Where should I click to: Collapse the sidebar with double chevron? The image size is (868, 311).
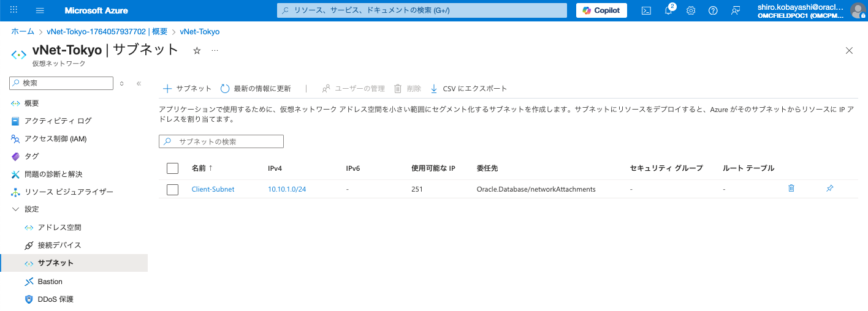pyautogui.click(x=139, y=83)
